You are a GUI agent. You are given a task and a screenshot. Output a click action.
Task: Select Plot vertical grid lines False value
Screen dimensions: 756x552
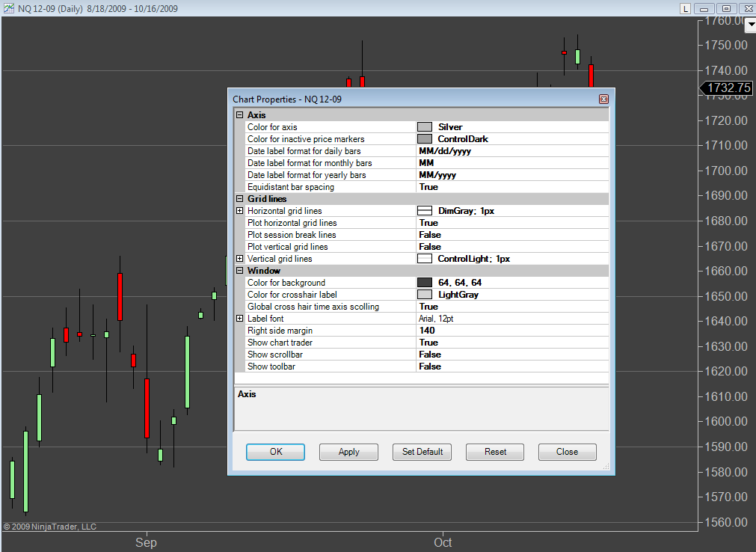point(512,247)
